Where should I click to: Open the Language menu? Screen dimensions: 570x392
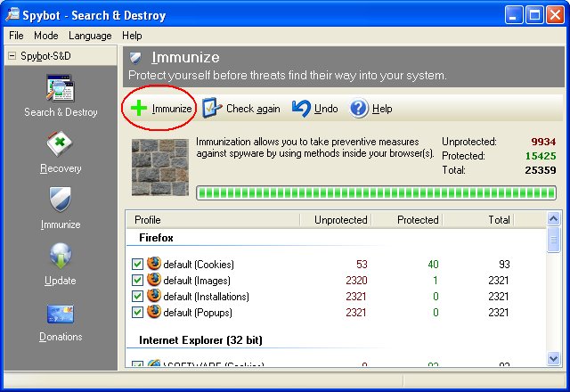pyautogui.click(x=90, y=36)
